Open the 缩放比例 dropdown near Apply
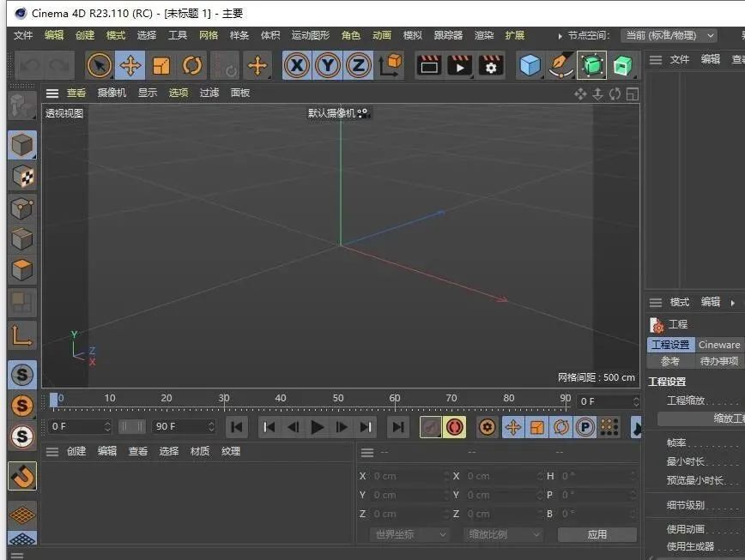 click(x=503, y=534)
